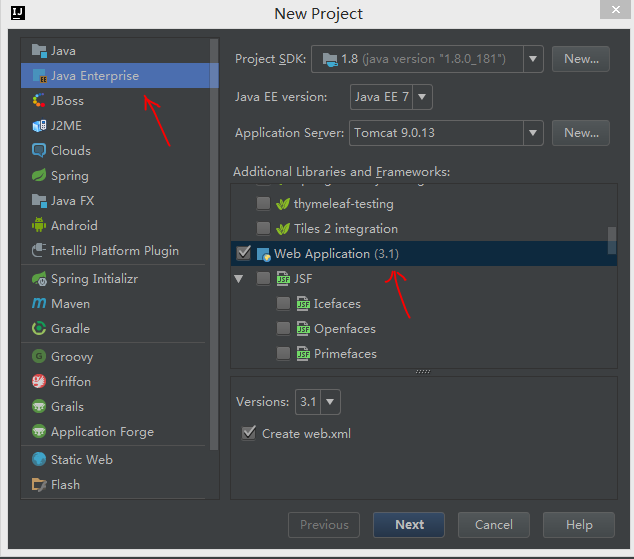634x559 pixels.
Task: Toggle the Create web.xml checkbox
Action: 249,433
